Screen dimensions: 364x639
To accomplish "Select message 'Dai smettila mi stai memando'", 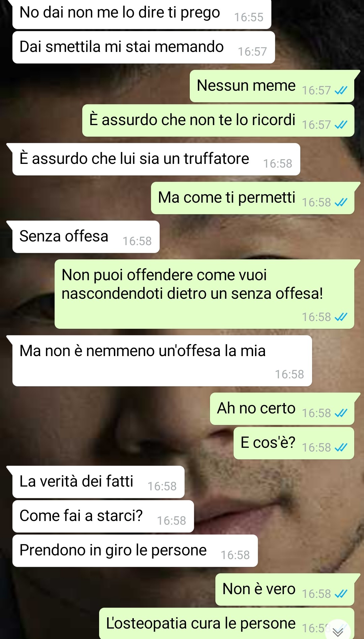I will coord(144,47).
